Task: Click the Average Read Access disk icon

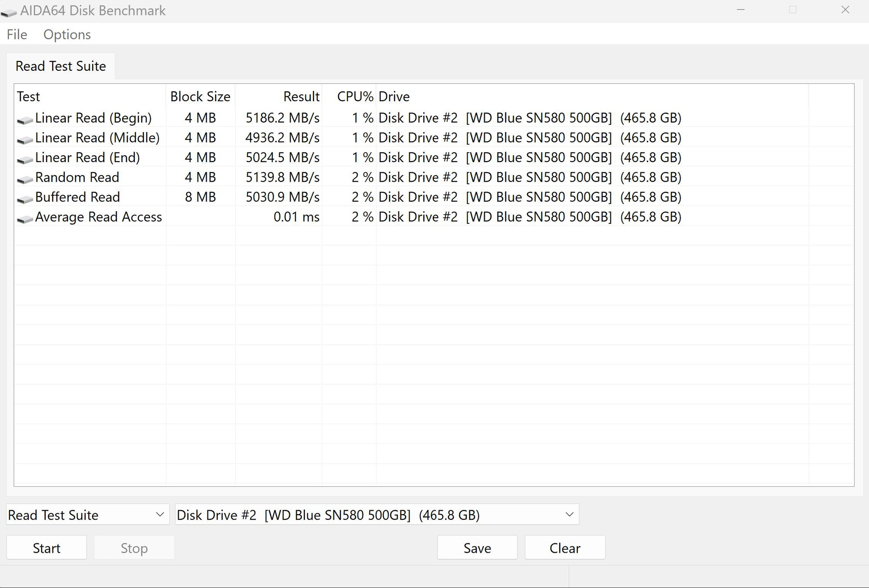Action: coord(25,219)
